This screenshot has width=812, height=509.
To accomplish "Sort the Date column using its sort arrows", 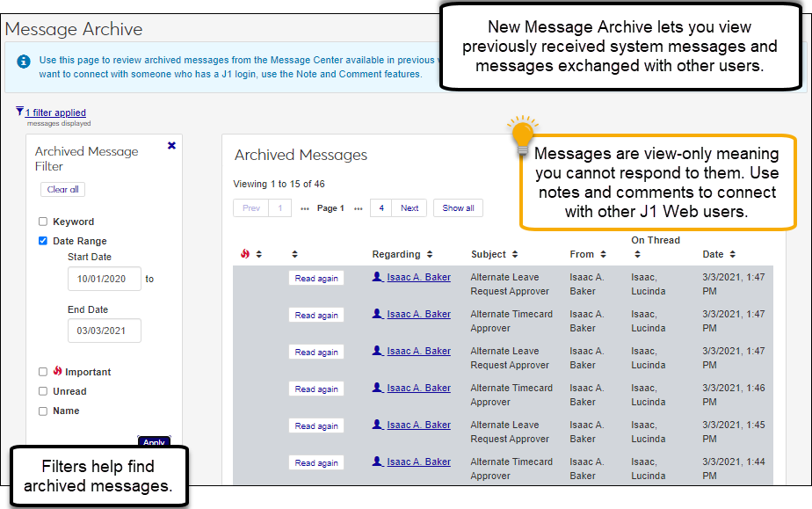I will 731,253.
